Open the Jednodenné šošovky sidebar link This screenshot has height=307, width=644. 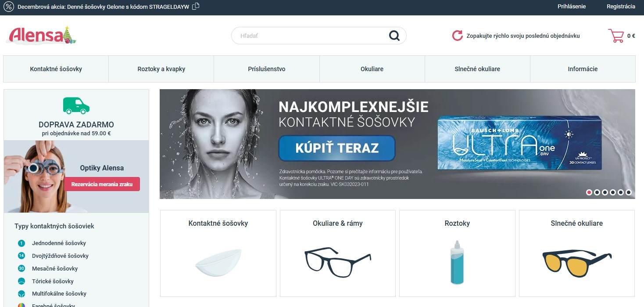pyautogui.click(x=59, y=243)
